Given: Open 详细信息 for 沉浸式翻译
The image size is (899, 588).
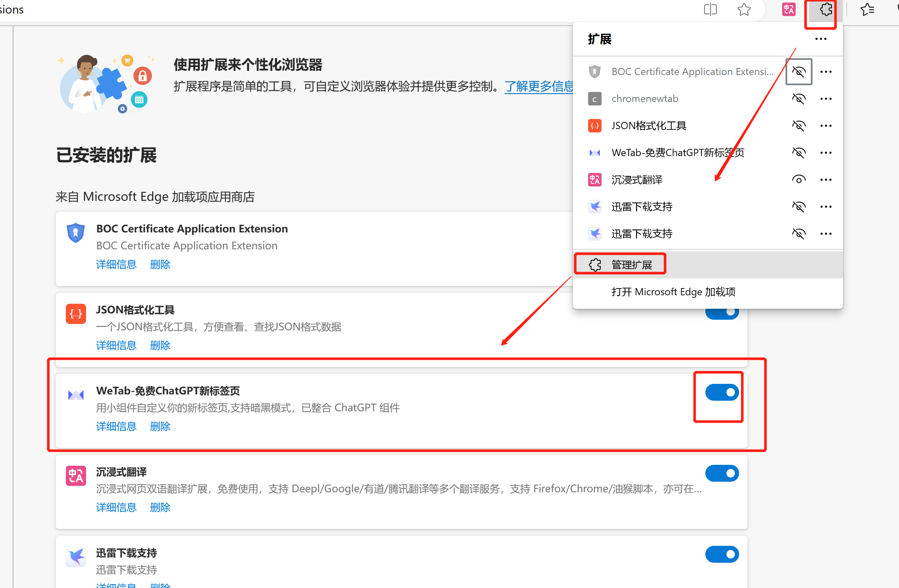Looking at the screenshot, I should pos(116,507).
